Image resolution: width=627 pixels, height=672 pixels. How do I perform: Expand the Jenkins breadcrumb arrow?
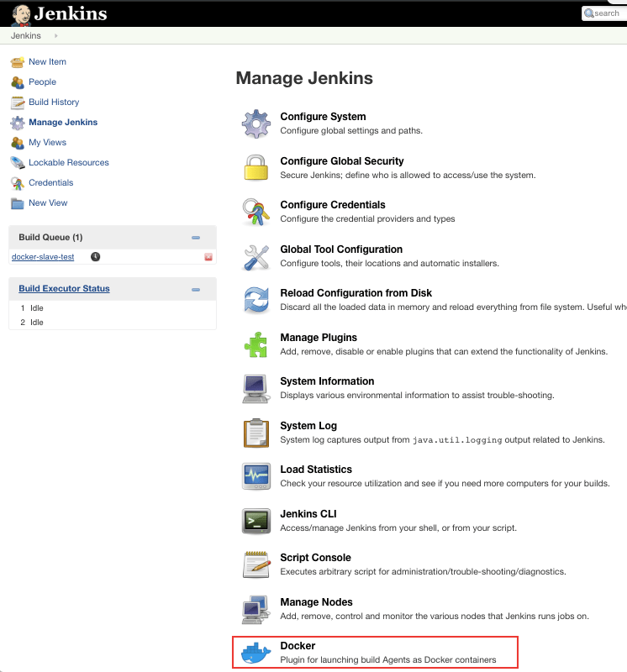[55, 36]
